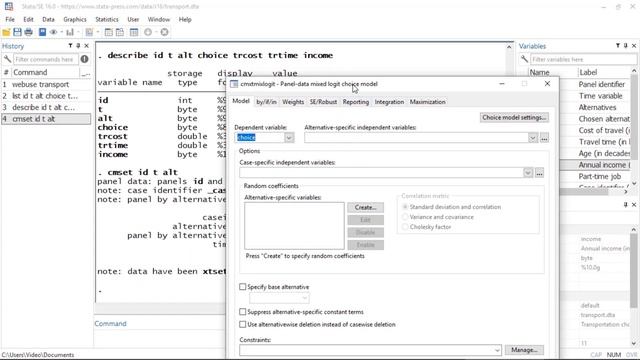The image size is (640, 360).
Task: Click the Clear -more- condition toolbar icon
Action: click(x=148, y=32)
